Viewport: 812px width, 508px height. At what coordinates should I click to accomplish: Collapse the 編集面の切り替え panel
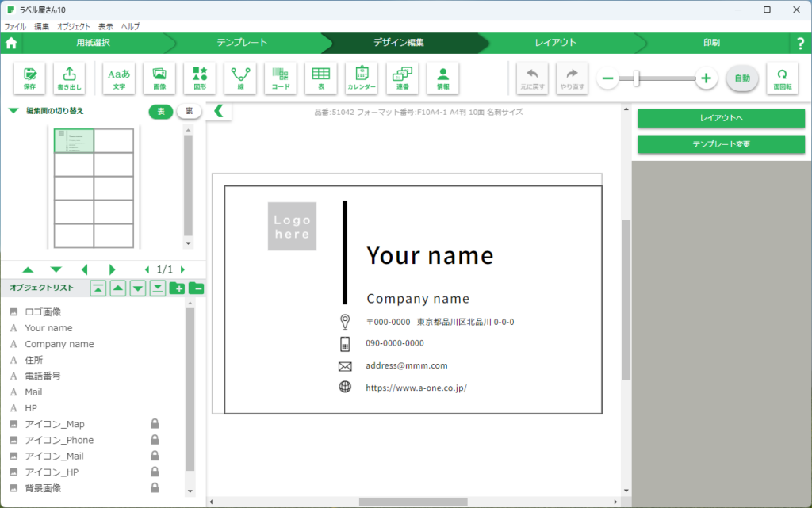pos(13,111)
